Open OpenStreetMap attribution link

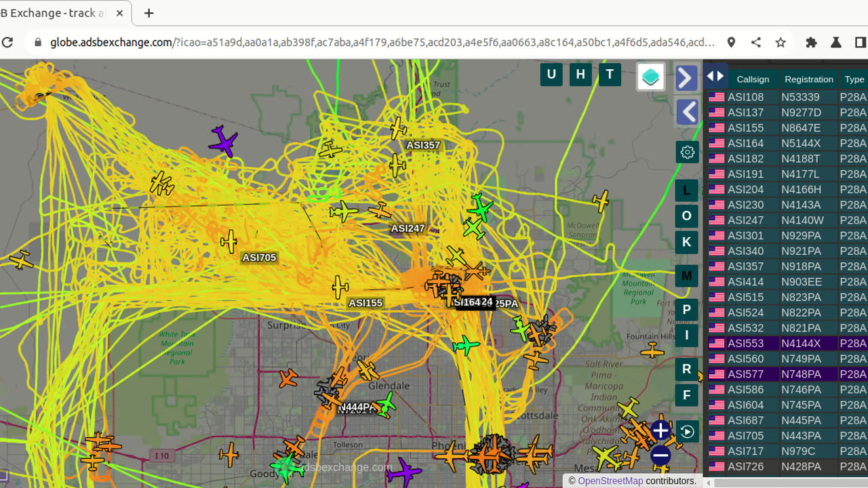(610, 481)
